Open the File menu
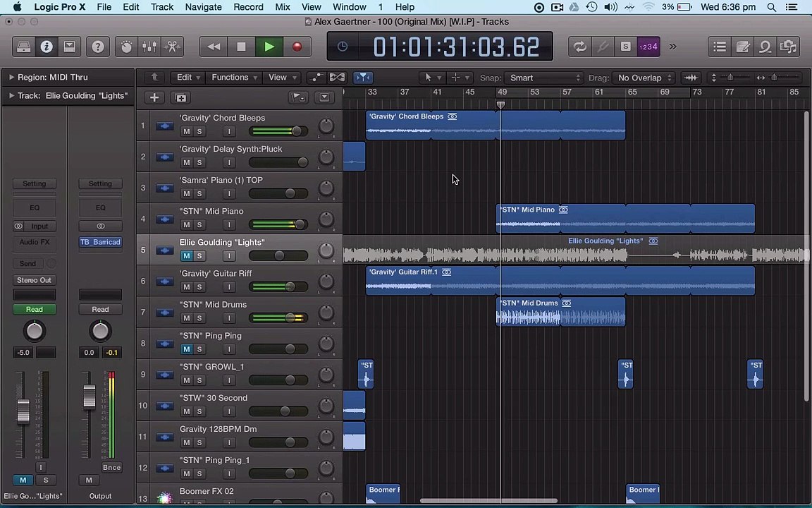 pos(104,7)
